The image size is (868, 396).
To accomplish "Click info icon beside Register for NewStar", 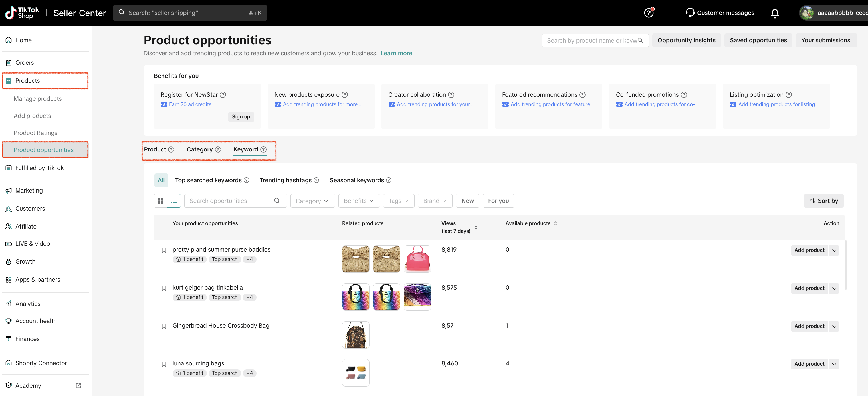I will (x=223, y=95).
